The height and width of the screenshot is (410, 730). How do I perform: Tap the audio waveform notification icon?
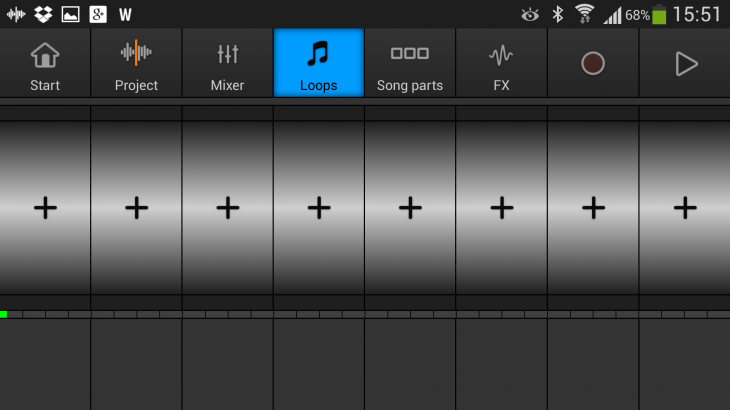click(x=16, y=14)
